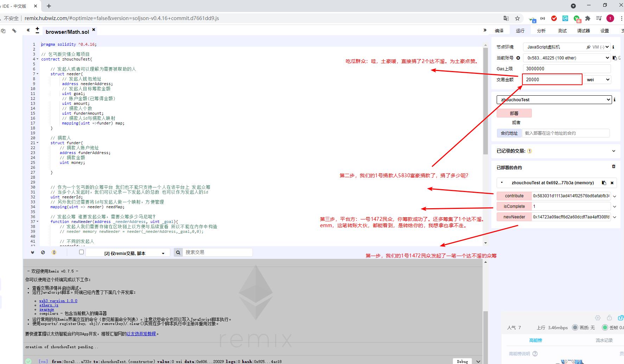Screen dimensions: 624x364
Task: Click the load contract address input field
Action: 566,133
